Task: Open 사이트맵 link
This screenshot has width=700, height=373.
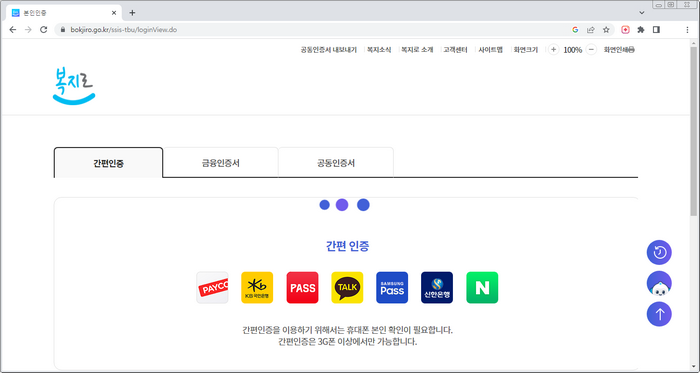Action: click(491, 50)
